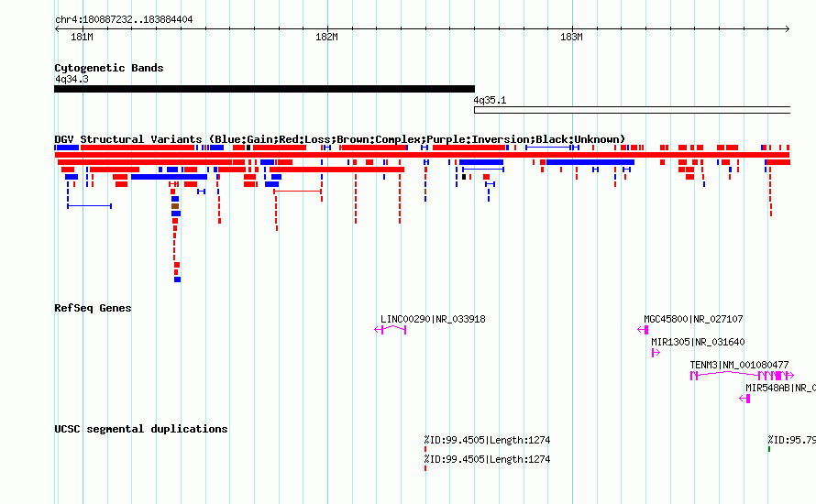
Task: Click the chr4:180887232..183884404 coordinates label
Action: (124, 19)
